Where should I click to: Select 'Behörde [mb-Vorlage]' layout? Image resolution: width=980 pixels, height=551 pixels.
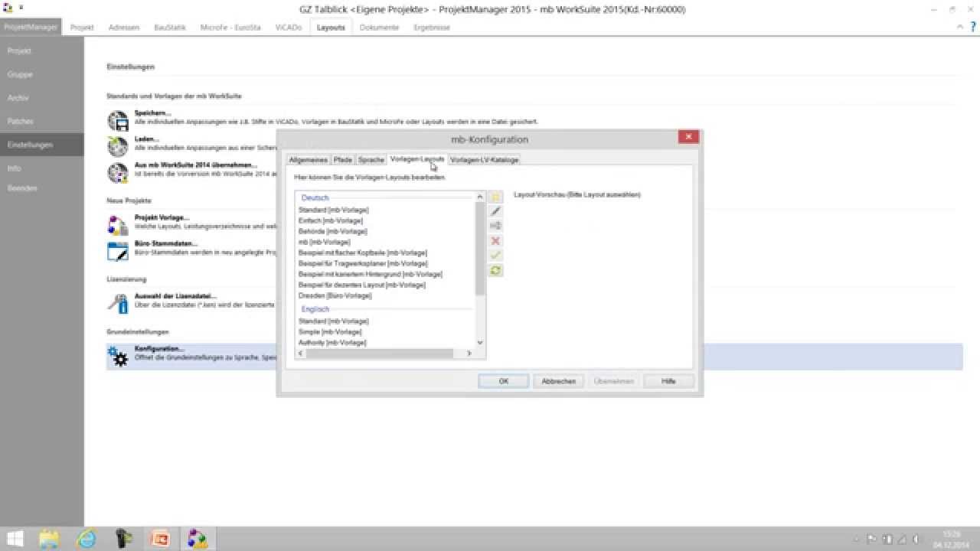pos(333,231)
